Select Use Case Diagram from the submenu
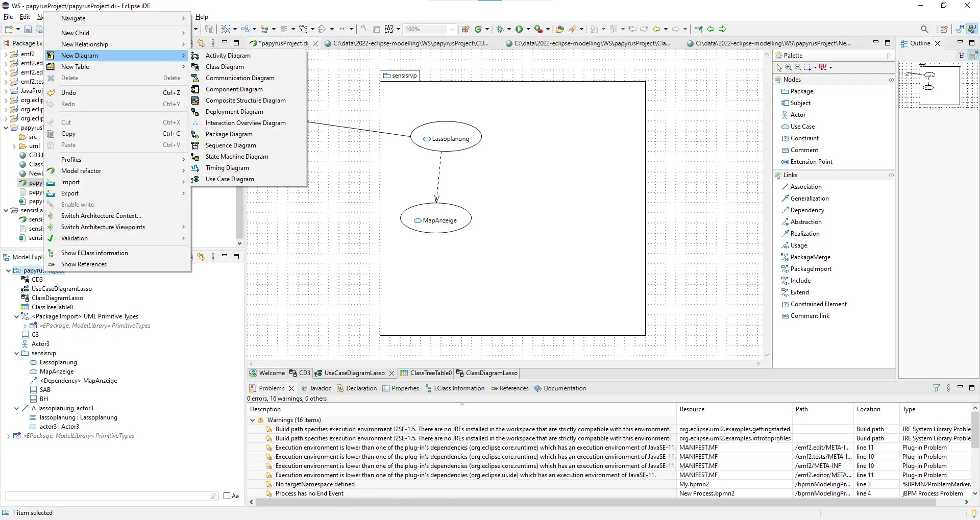980x520 pixels. pos(229,179)
